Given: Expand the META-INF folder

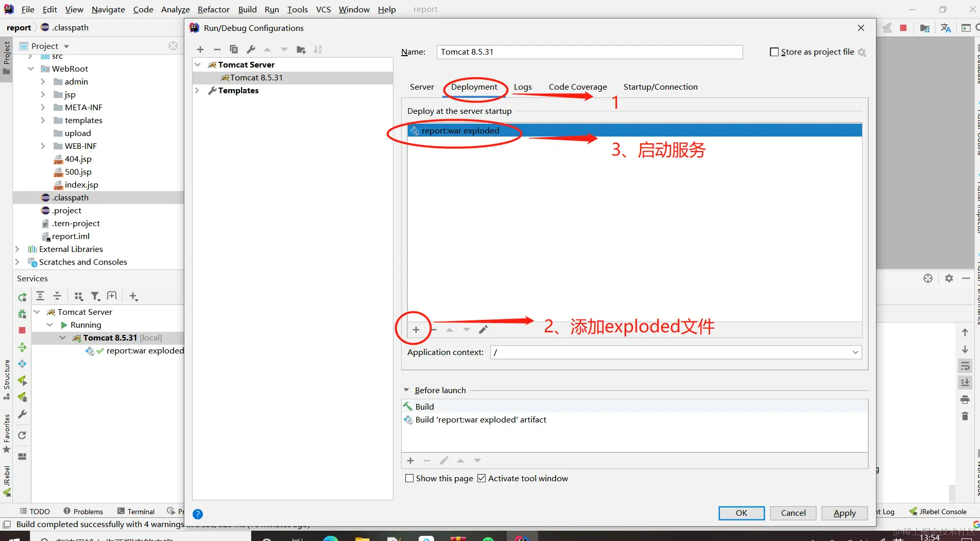Looking at the screenshot, I should [43, 107].
